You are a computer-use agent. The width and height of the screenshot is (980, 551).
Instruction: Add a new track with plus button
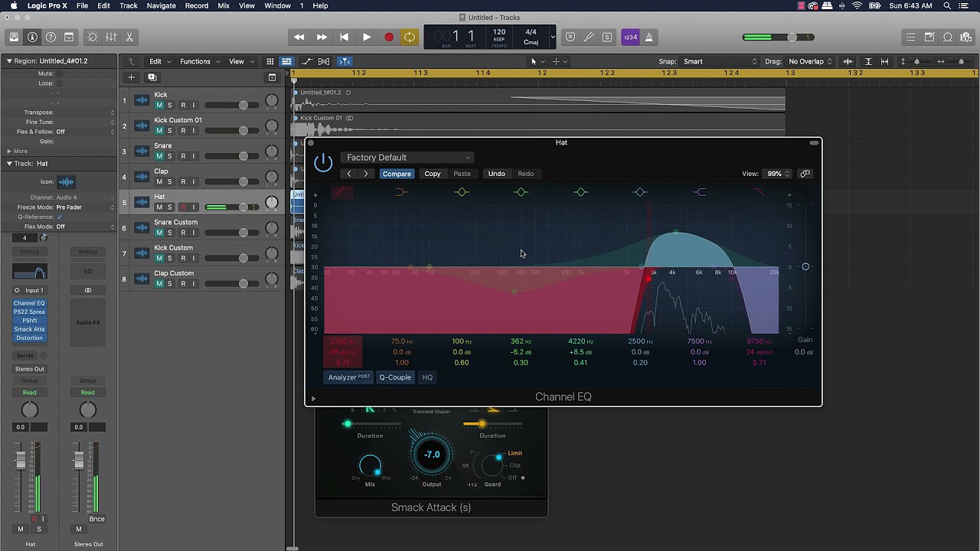(x=131, y=77)
